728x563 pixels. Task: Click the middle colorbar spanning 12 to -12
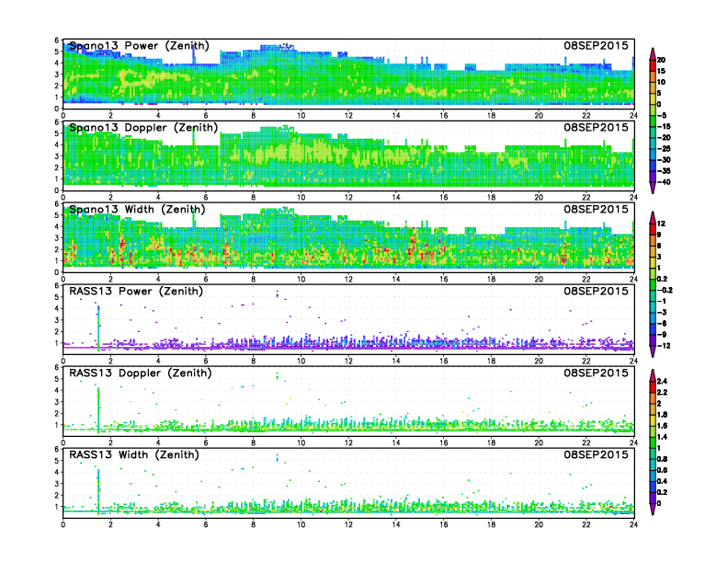pos(653,284)
